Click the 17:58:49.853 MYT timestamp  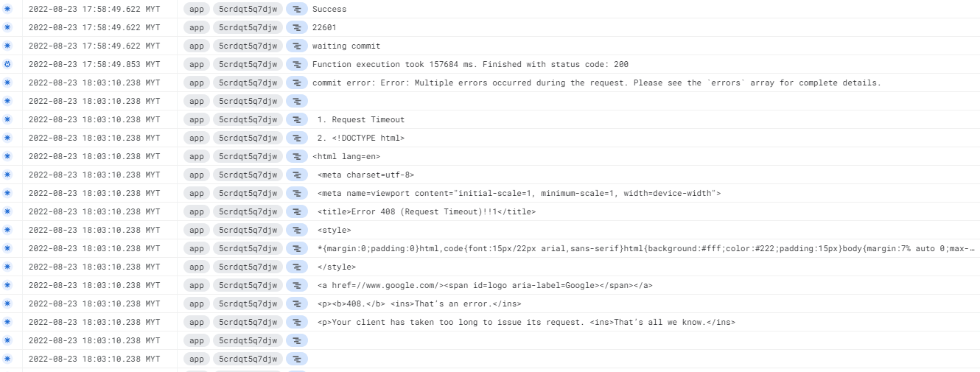point(94,64)
